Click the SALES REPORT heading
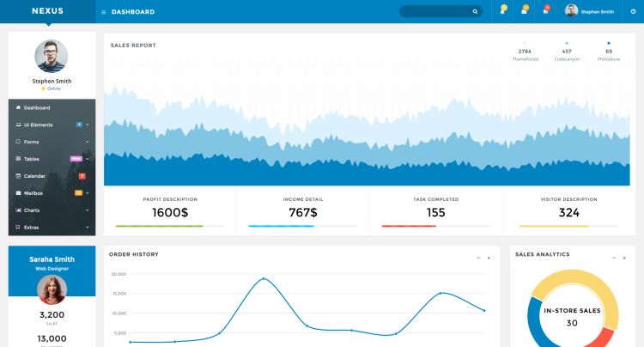 [133, 46]
